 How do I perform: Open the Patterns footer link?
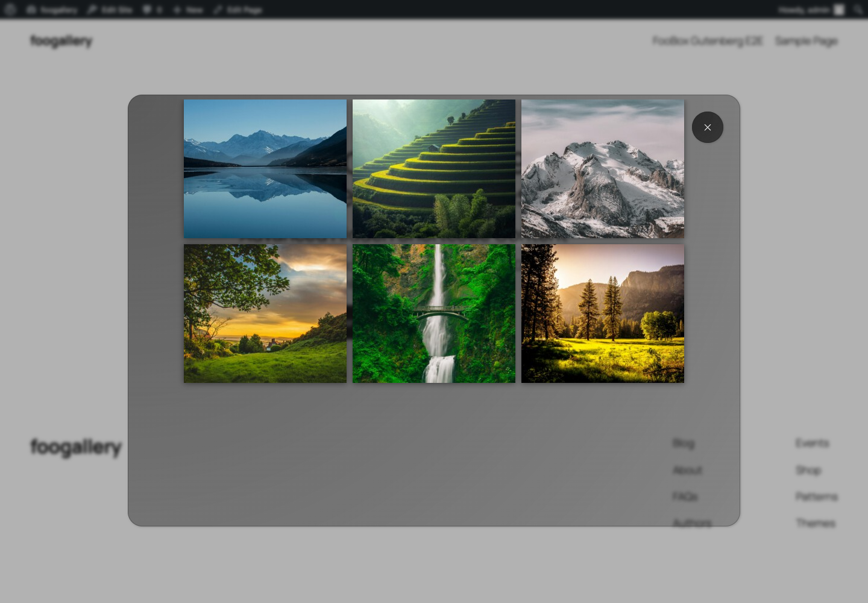coord(817,496)
